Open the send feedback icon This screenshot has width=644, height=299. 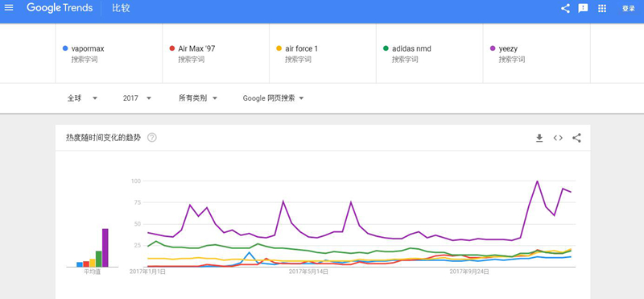point(583,8)
